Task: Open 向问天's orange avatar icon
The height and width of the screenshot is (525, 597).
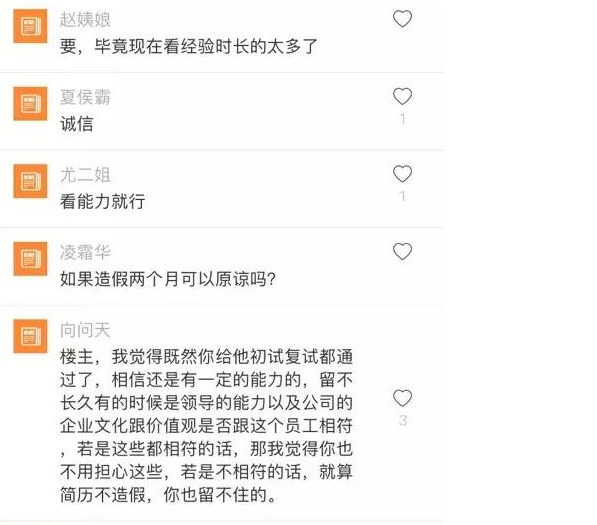Action: (30, 337)
